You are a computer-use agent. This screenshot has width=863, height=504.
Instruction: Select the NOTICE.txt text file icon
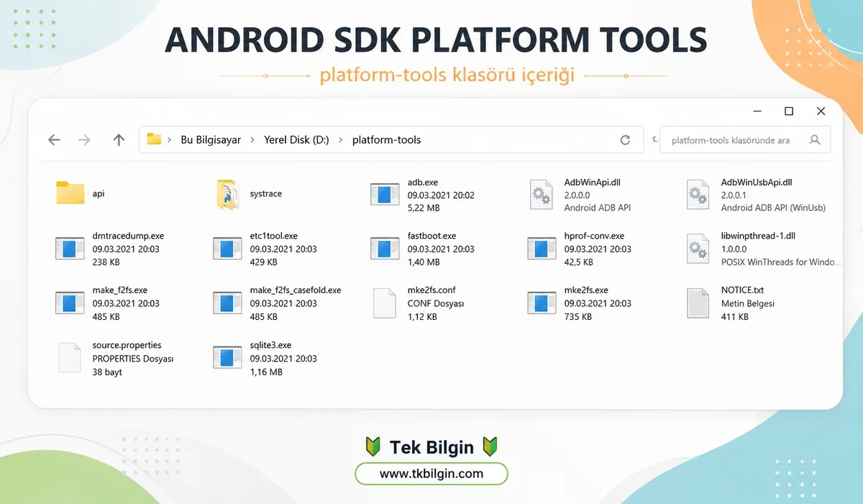(698, 303)
